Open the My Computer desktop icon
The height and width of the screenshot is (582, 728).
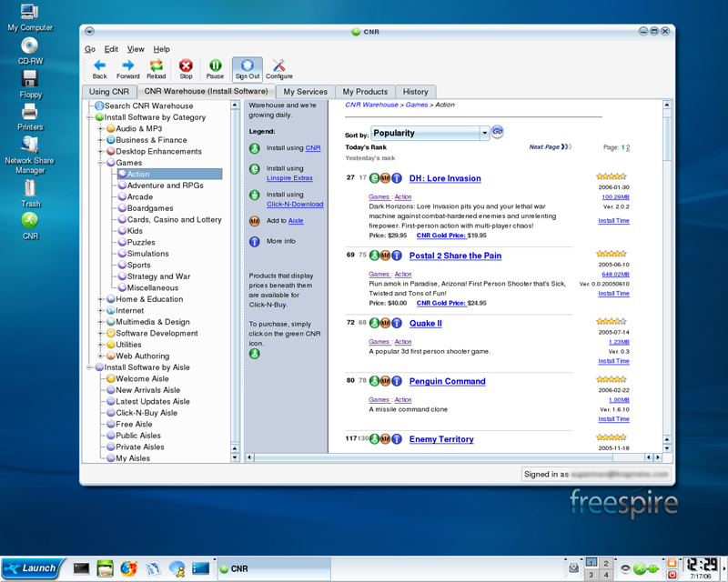30,17
